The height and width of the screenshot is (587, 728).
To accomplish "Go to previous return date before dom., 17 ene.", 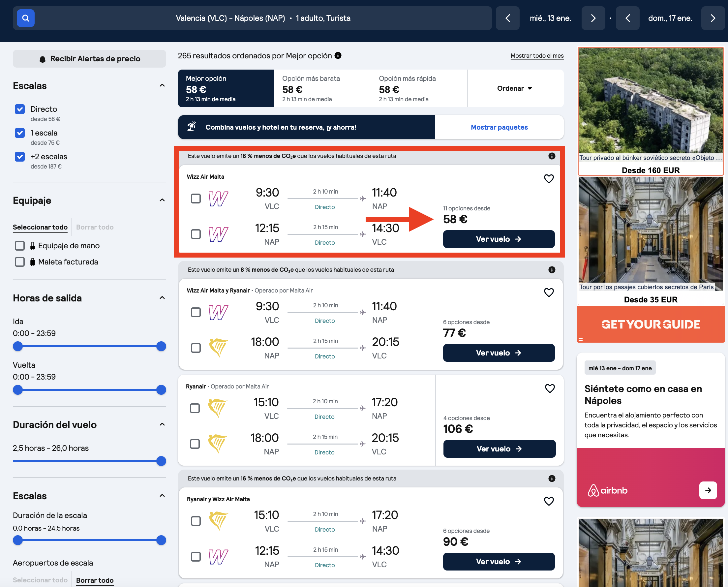I will pyautogui.click(x=628, y=18).
